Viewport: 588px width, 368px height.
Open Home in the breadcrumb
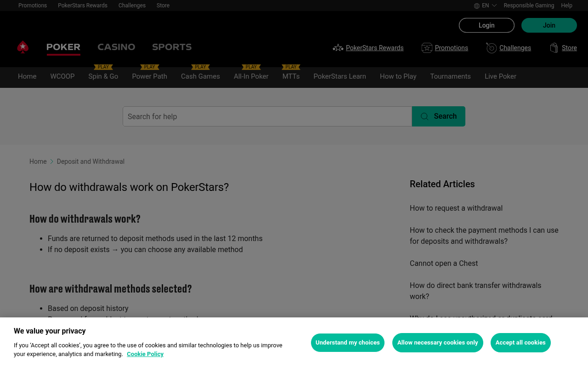tap(38, 161)
